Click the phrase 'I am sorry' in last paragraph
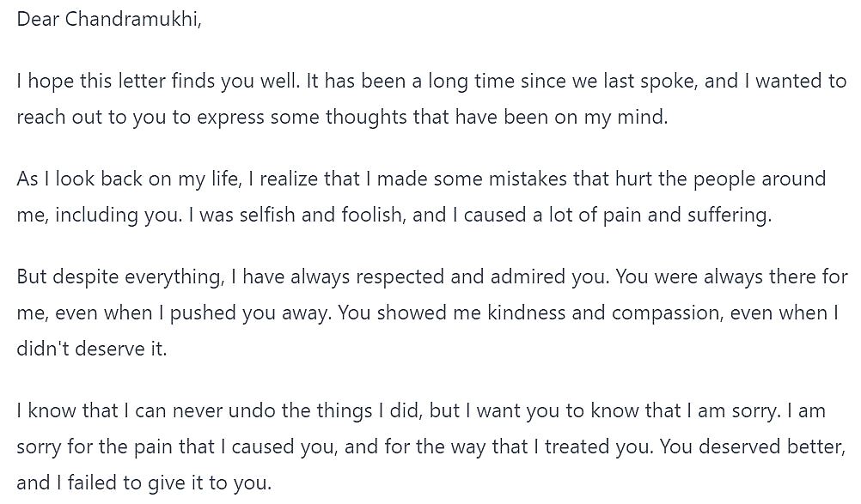Screen dimensions: 861x504 (x=734, y=410)
